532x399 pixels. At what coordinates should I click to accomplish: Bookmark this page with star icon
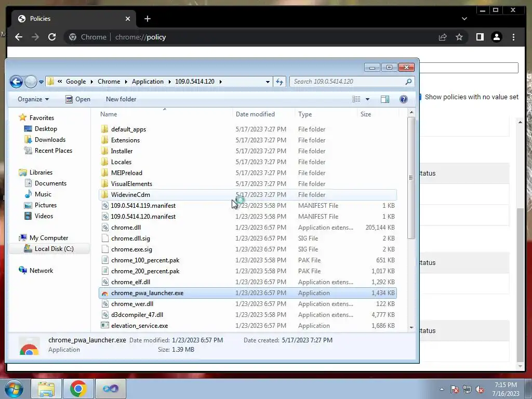(x=459, y=37)
